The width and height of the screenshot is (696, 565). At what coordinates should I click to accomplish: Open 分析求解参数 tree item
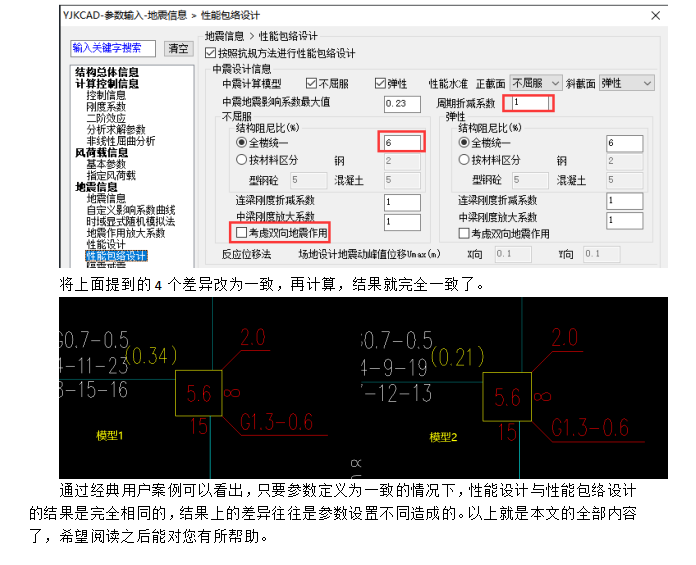click(116, 130)
